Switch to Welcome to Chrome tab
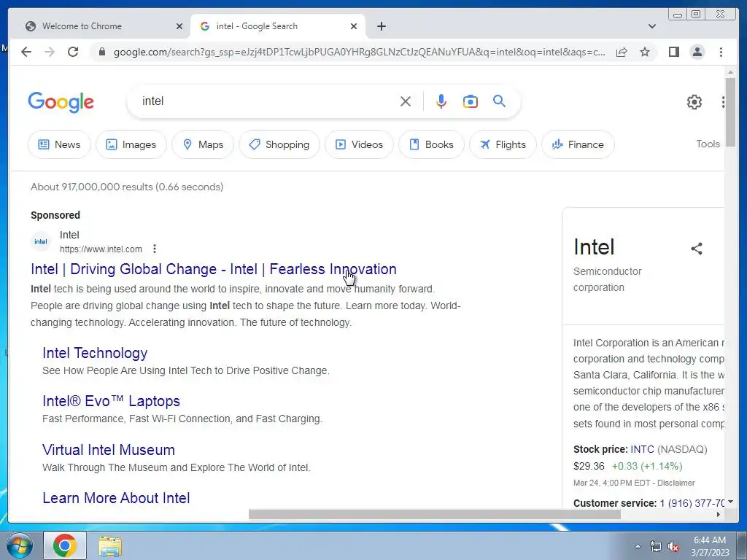 tap(99, 26)
